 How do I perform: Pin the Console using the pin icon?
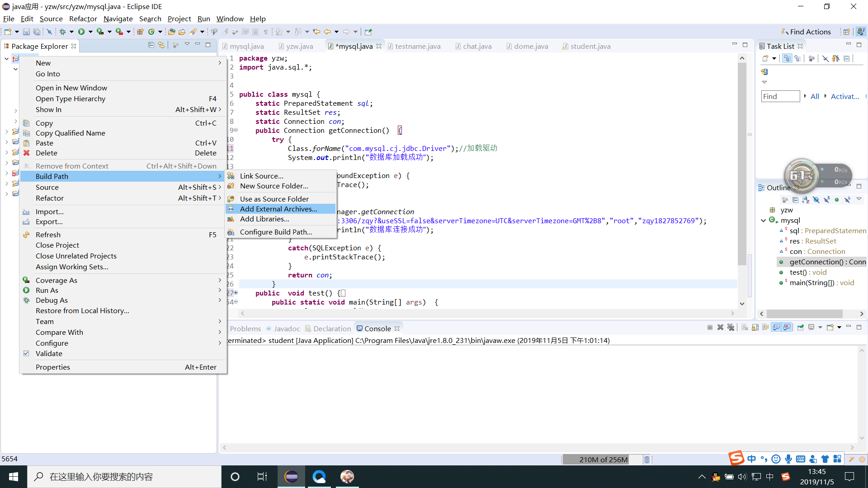coord(800,327)
